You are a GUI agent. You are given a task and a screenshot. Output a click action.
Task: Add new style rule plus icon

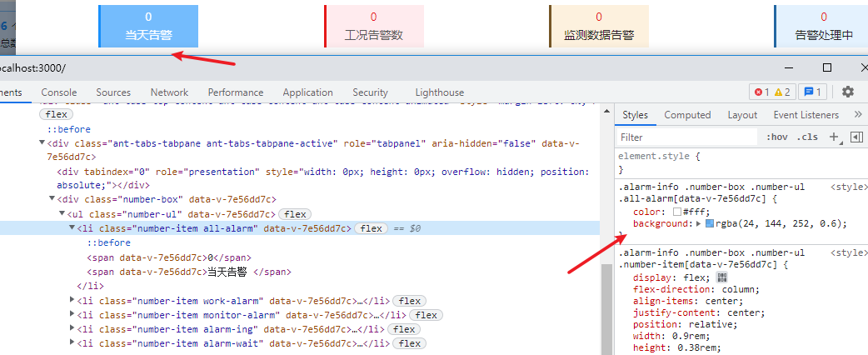[833, 137]
